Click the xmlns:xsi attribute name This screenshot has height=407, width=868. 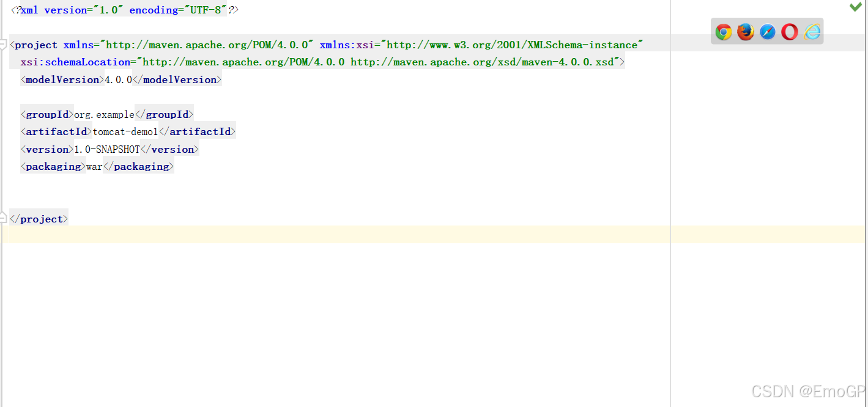(x=347, y=45)
